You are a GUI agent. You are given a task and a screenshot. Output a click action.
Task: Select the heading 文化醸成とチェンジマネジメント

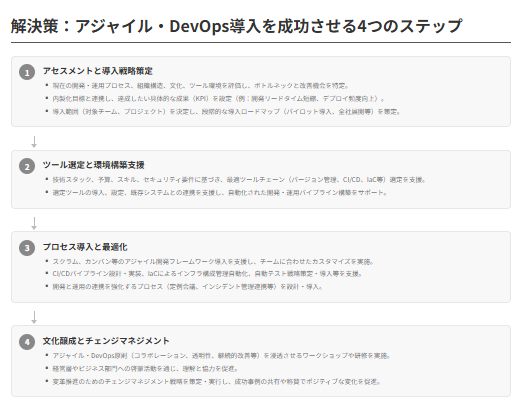pyautogui.click(x=106, y=341)
